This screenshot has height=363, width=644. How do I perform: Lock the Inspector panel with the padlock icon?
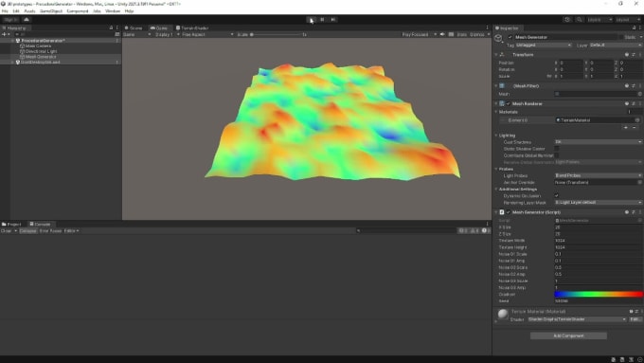(634, 27)
